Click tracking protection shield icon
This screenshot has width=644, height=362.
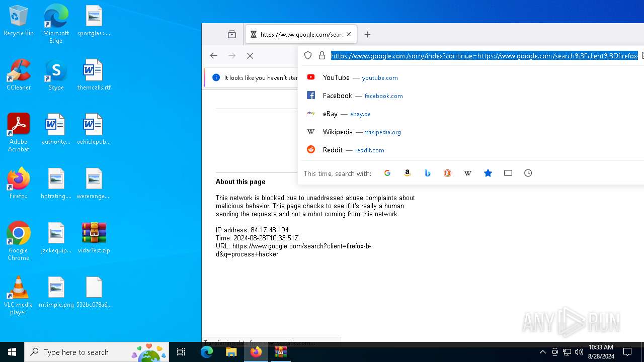(x=308, y=56)
